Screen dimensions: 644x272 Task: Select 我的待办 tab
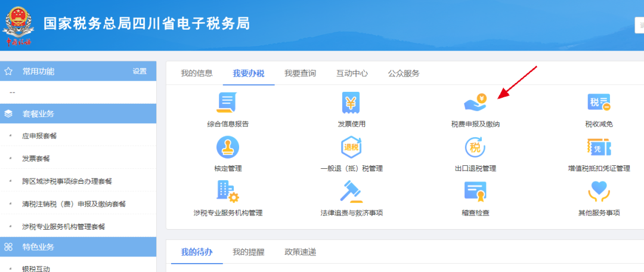click(x=197, y=252)
